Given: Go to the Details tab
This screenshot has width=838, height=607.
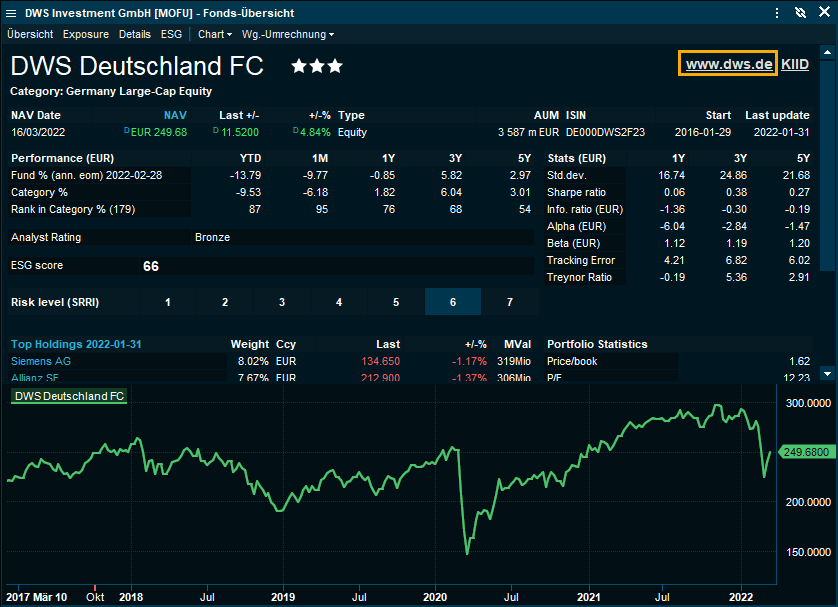Looking at the screenshot, I should click(134, 34).
